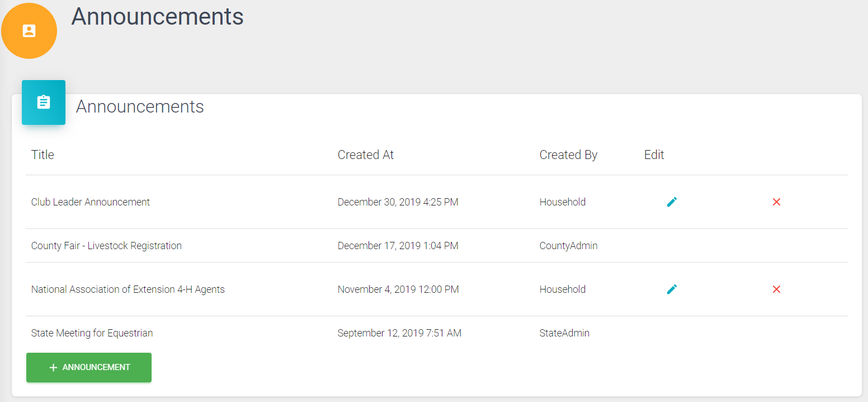This screenshot has height=402, width=868.
Task: Add a new announcement with green button
Action: tap(89, 368)
